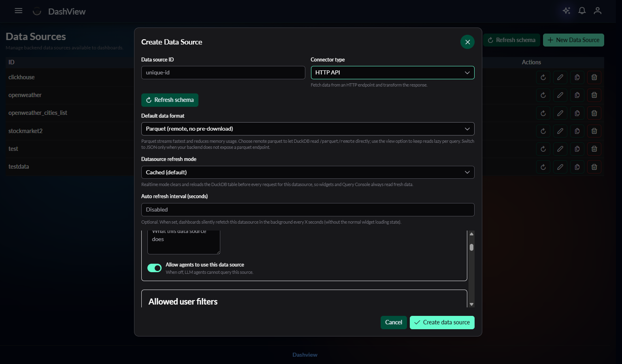Close the Create Data Source dialog
Screen dimensions: 622x364
click(x=467, y=42)
